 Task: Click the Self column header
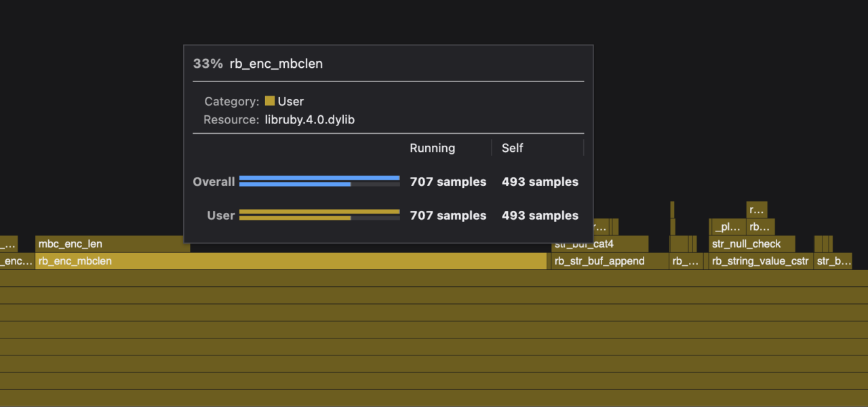pyautogui.click(x=512, y=148)
